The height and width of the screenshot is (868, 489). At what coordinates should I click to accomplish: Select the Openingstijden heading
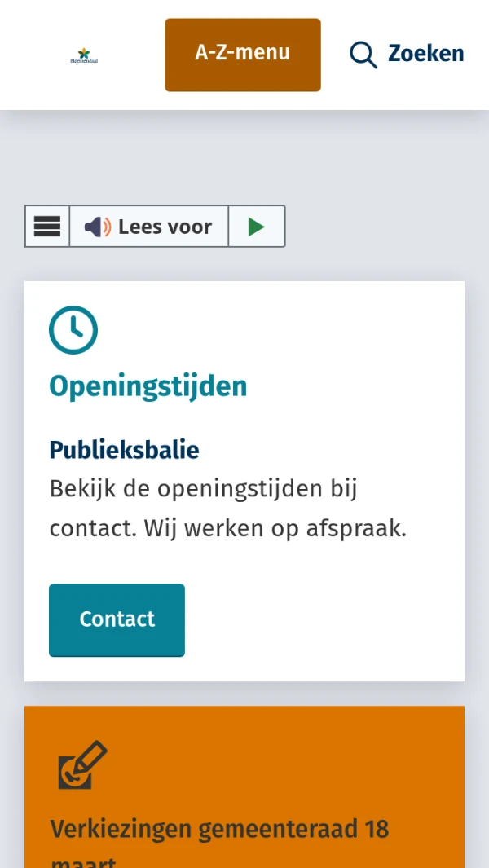pos(148,386)
